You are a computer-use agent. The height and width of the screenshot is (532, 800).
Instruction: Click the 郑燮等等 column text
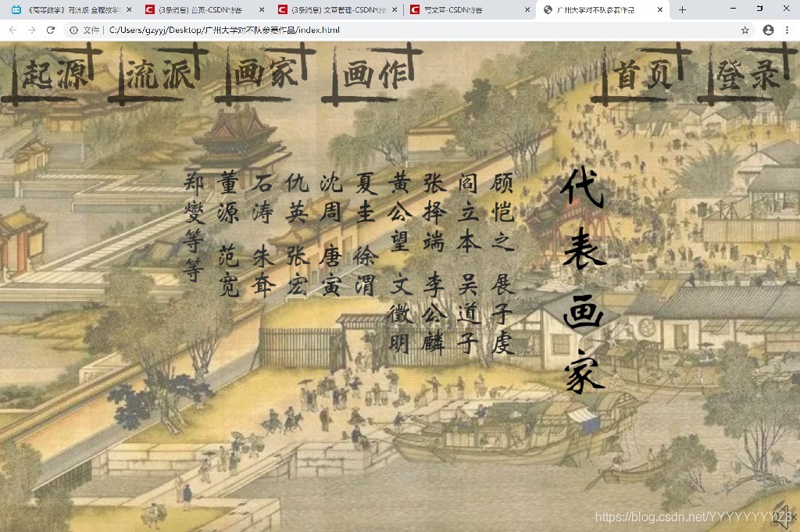coord(194,227)
